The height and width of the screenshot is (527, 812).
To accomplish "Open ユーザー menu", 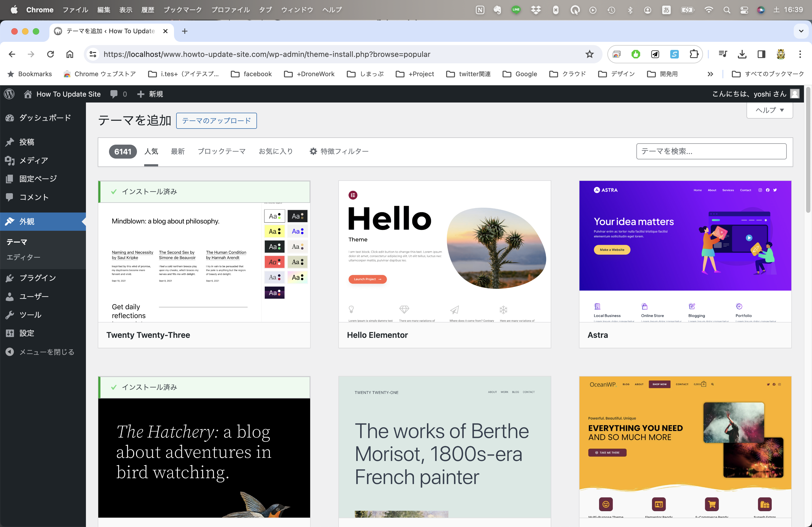I will click(43, 296).
